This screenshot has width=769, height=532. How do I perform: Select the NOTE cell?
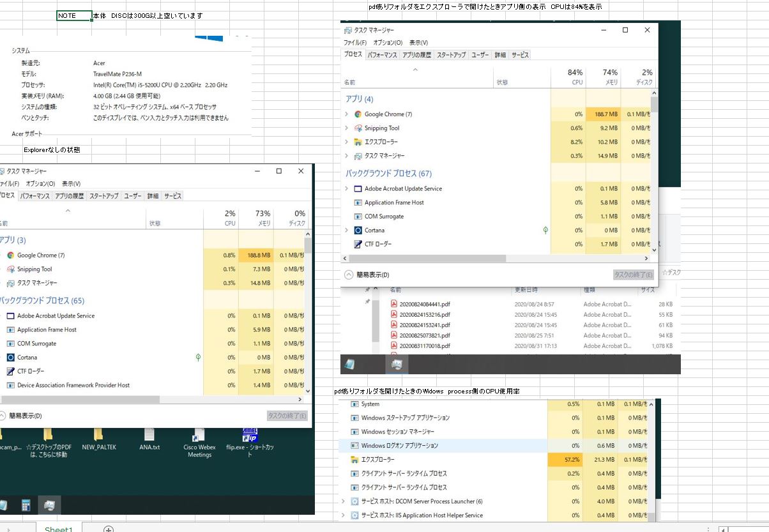(74, 15)
